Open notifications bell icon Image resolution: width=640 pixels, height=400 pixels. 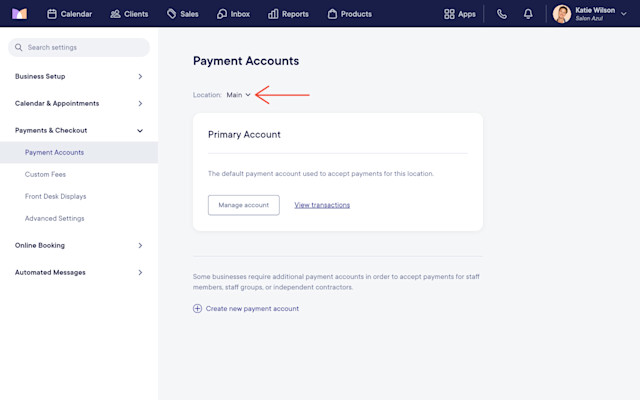[x=528, y=14]
